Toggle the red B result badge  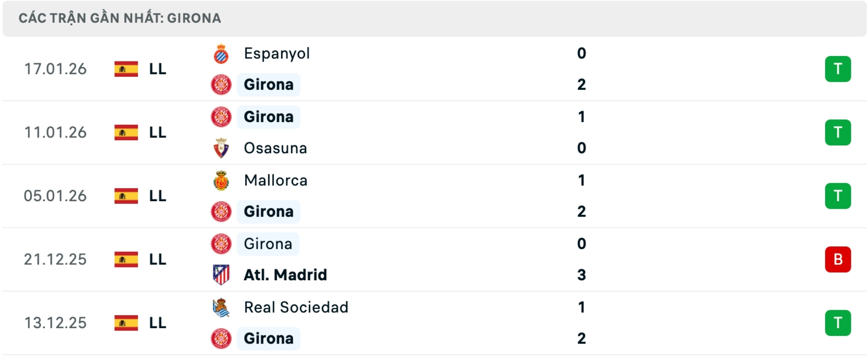coord(838,259)
